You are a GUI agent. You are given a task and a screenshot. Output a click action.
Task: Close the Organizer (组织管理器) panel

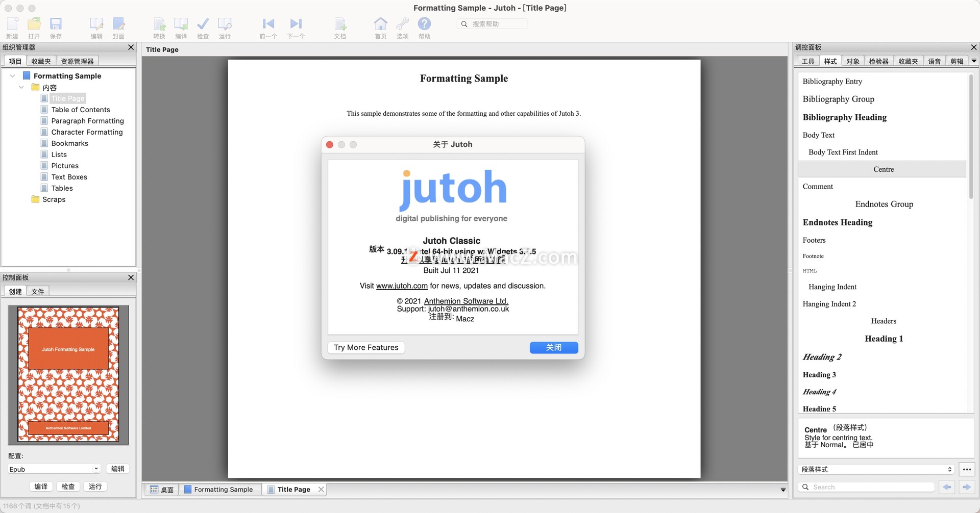pyautogui.click(x=131, y=47)
